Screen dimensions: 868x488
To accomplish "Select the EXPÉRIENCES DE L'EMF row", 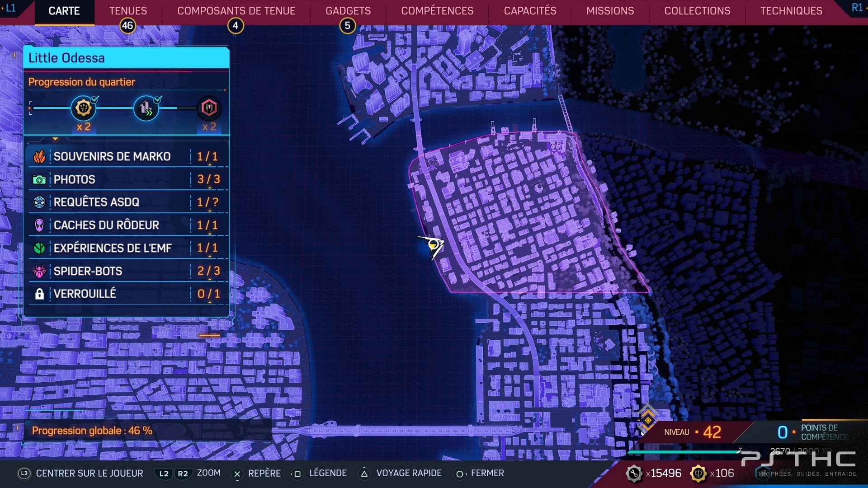I will click(x=128, y=248).
